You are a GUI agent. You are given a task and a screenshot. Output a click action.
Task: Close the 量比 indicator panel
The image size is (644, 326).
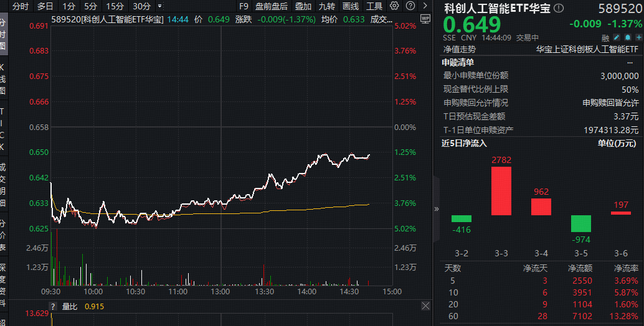point(425,306)
